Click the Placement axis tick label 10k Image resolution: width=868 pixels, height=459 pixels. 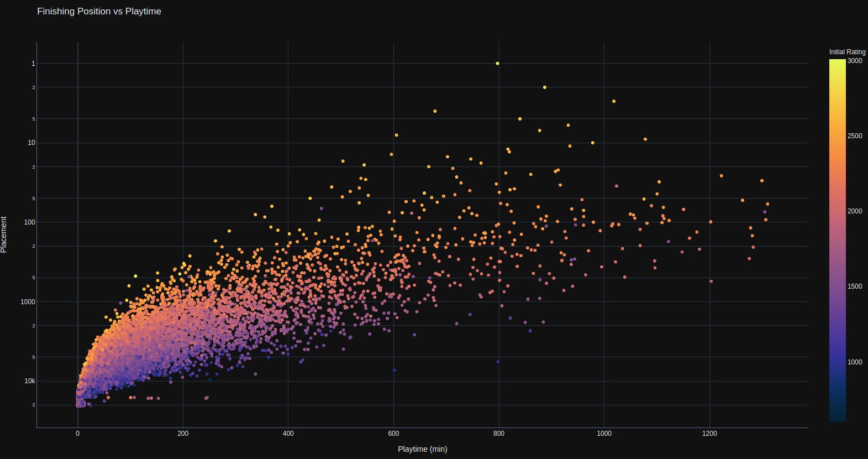[x=30, y=381]
